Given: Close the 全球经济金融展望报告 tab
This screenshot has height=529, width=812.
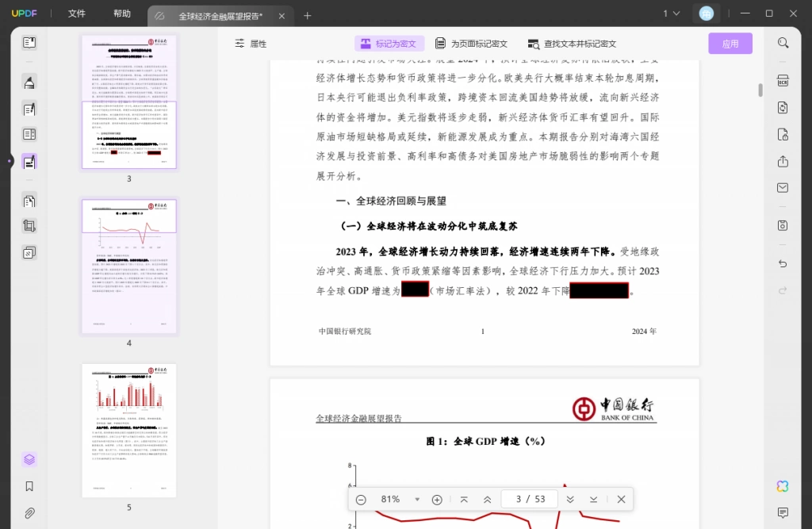Looking at the screenshot, I should (282, 16).
